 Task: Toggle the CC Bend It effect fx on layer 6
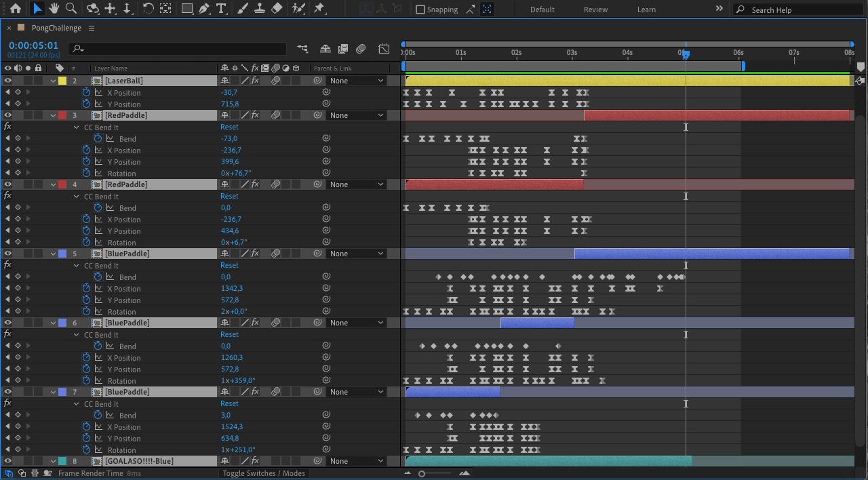(8, 334)
